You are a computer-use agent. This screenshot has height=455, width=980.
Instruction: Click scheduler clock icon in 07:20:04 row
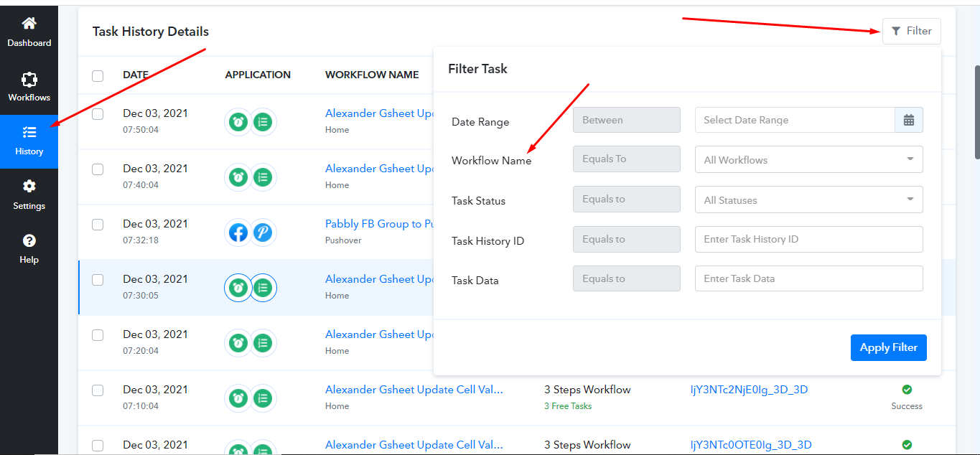238,343
